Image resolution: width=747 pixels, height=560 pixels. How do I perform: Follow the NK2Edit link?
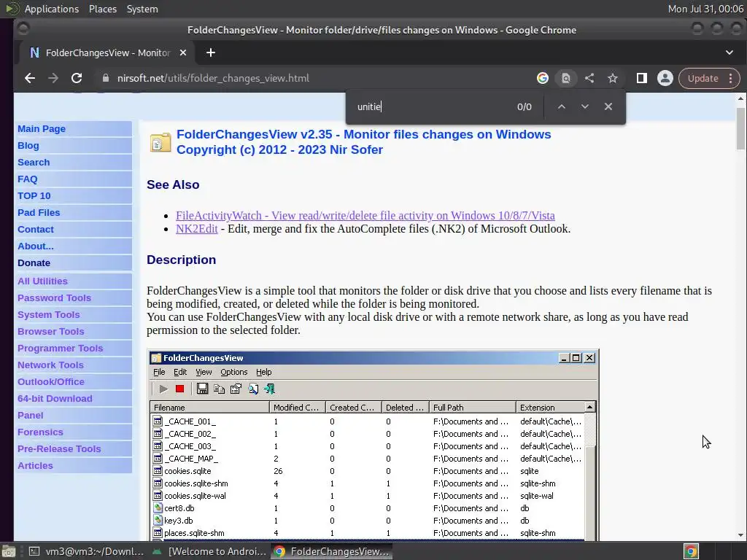pos(197,228)
